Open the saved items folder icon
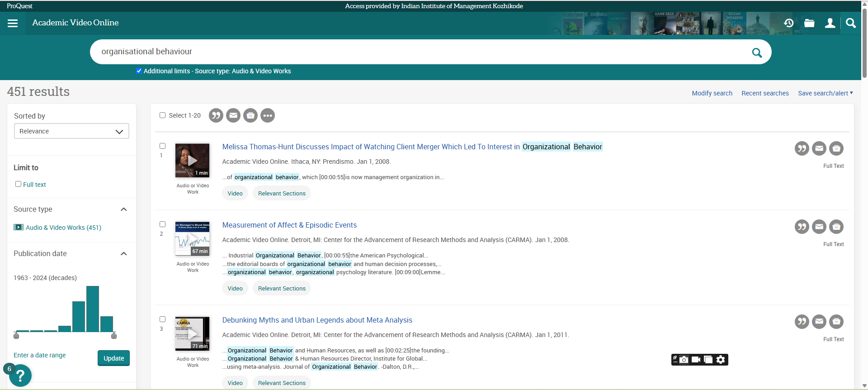Screen dimensions: 868x390 coord(809,23)
